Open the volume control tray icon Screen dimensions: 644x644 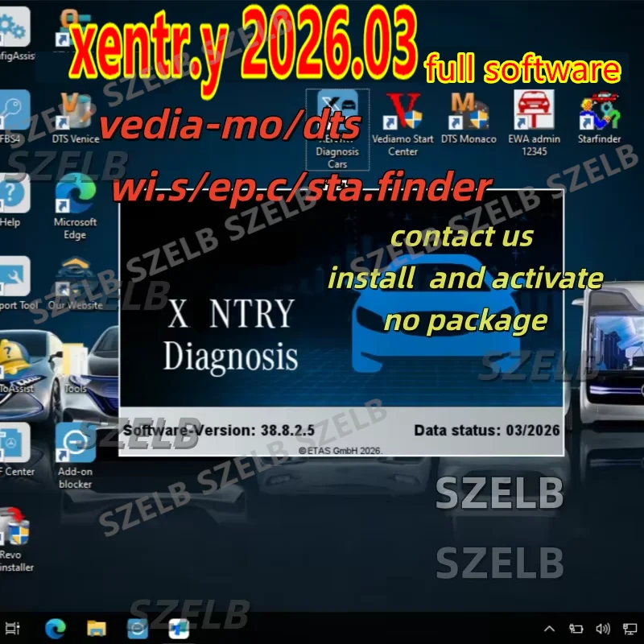coord(602,629)
